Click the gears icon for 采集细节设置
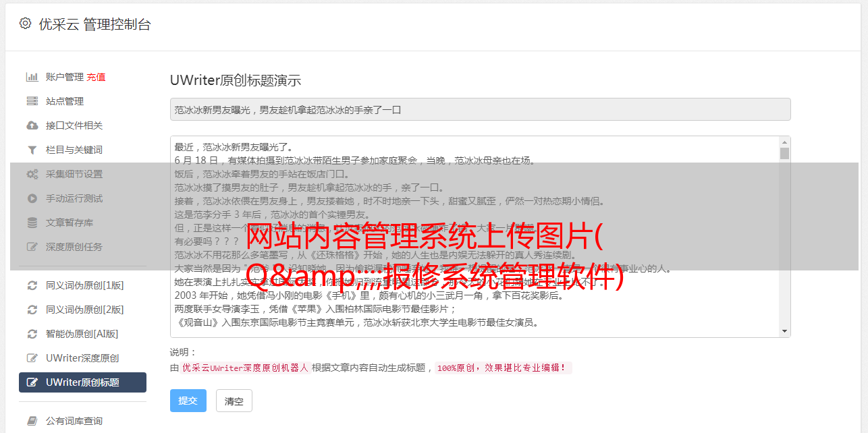 (x=32, y=174)
